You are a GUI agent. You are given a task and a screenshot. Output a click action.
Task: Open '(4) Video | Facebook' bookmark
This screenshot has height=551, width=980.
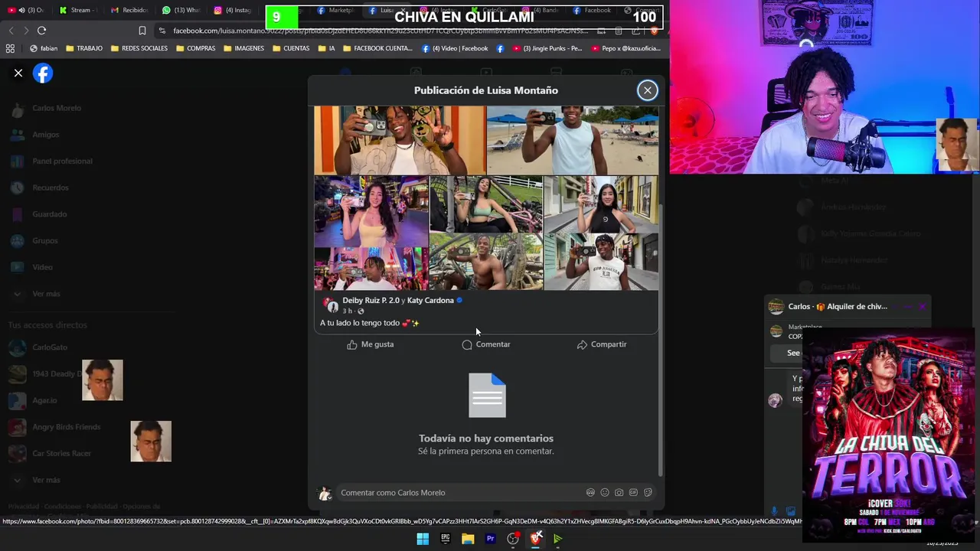pos(455,48)
